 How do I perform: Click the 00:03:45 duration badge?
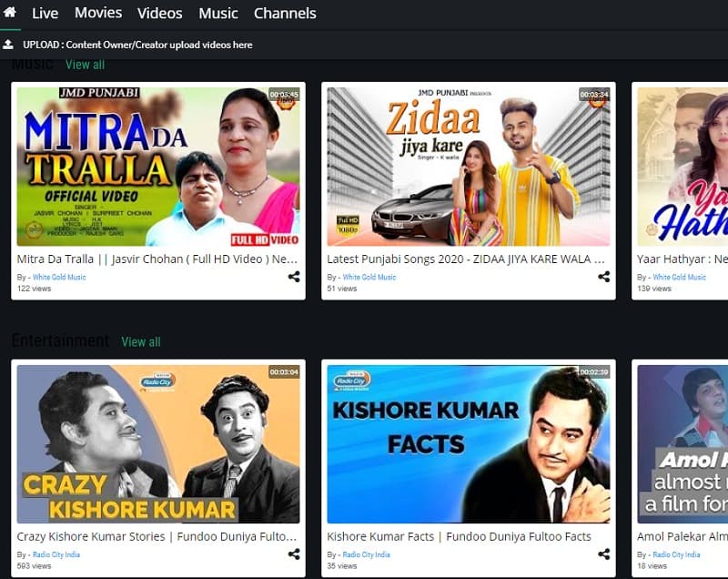[284, 95]
